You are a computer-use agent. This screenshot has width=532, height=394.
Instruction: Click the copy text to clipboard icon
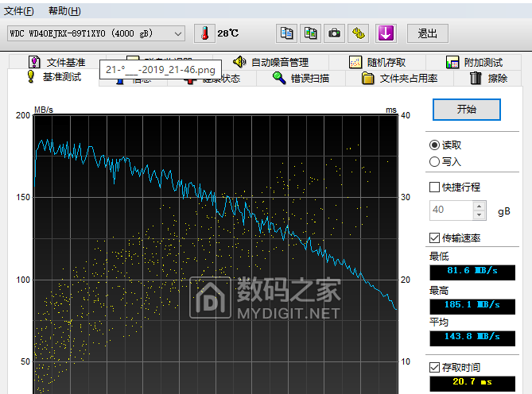point(287,33)
